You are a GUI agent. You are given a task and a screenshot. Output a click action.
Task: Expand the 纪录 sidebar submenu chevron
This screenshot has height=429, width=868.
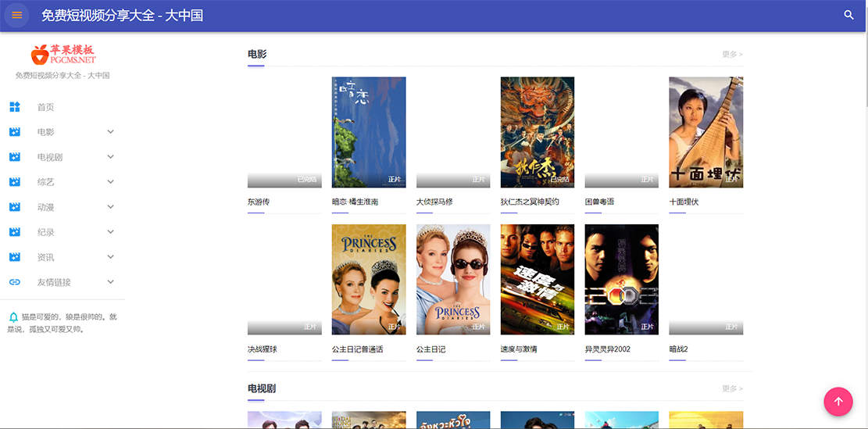110,232
